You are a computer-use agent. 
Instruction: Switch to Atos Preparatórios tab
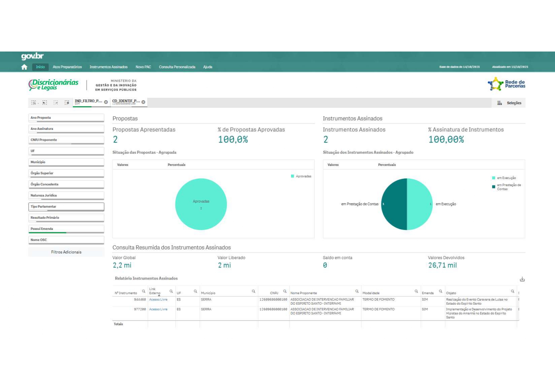point(67,67)
